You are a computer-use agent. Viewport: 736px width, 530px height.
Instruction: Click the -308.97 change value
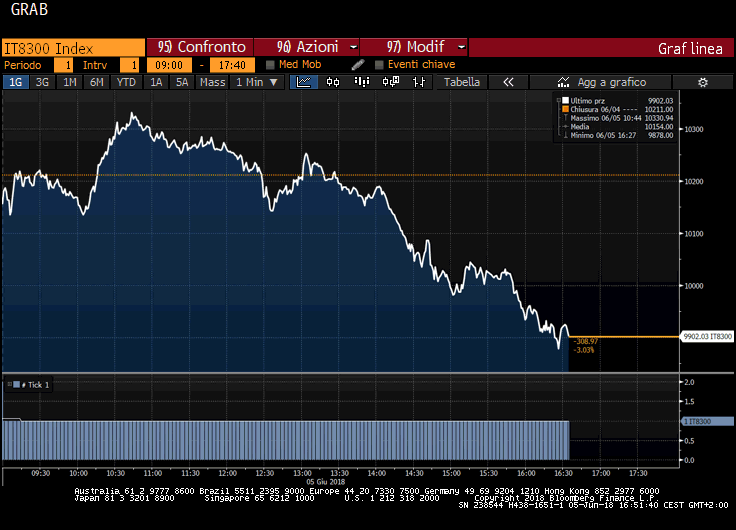point(586,341)
